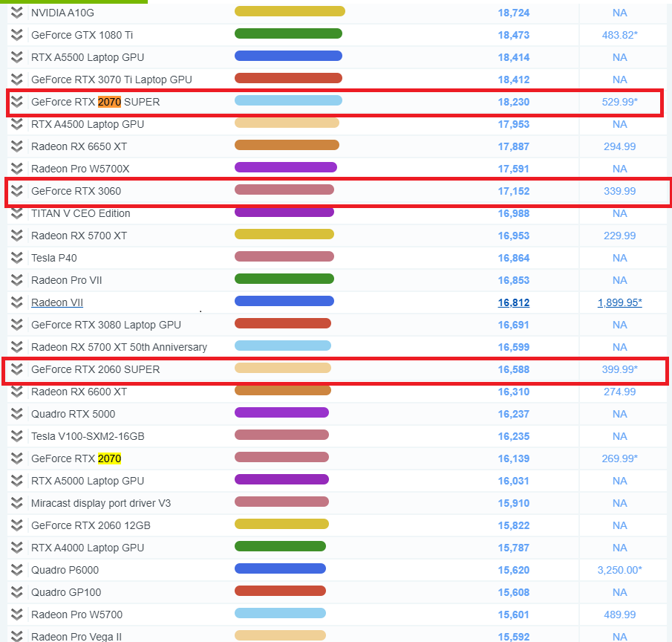Open the Radeon Pro VII link

(67, 280)
